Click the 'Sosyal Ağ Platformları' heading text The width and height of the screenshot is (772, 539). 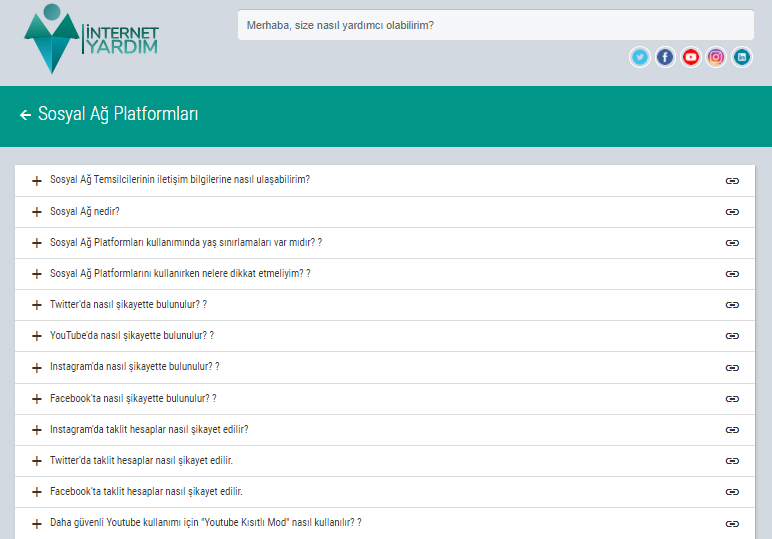(x=118, y=114)
